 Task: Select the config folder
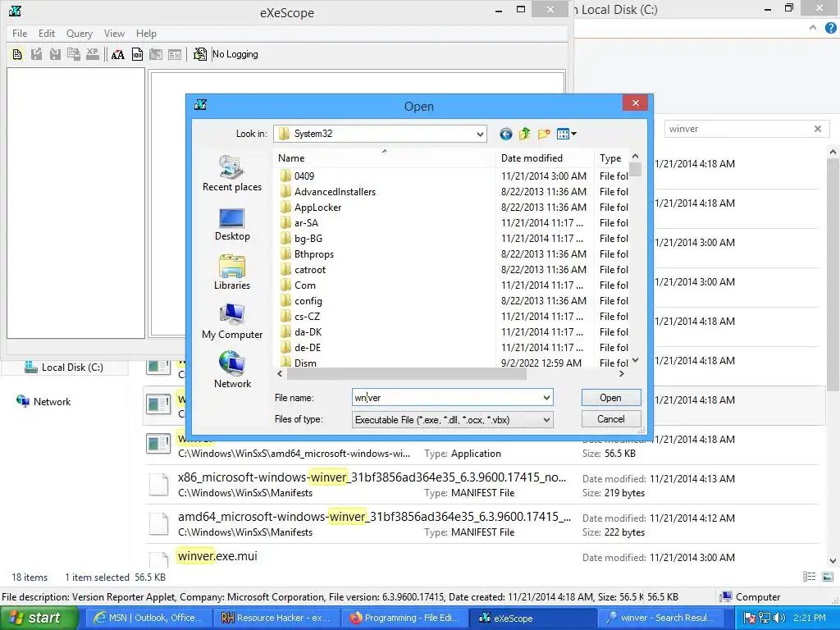pyautogui.click(x=308, y=300)
